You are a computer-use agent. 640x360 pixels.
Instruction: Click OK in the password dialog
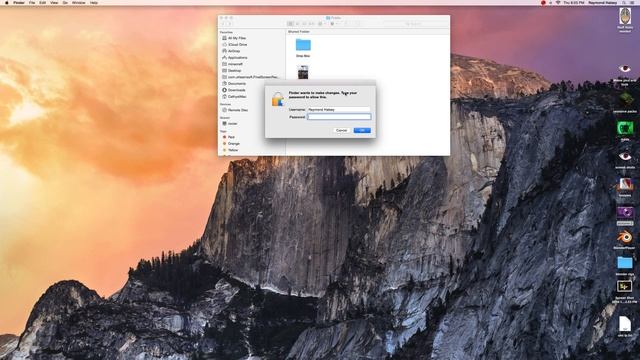coord(362,130)
